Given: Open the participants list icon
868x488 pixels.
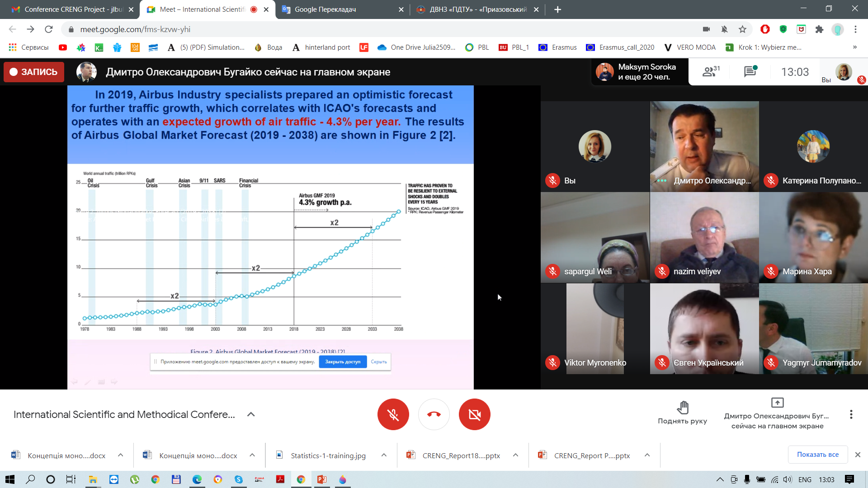Looking at the screenshot, I should tap(711, 71).
